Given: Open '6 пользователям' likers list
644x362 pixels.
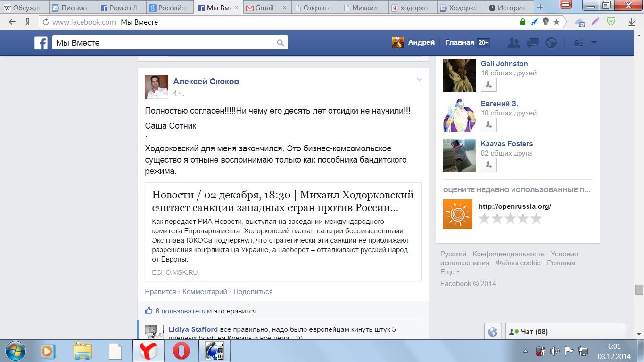Looking at the screenshot, I should point(184,311).
